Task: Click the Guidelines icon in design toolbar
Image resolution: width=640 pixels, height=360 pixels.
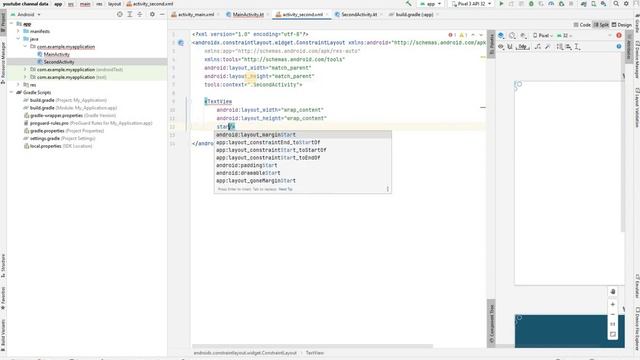Action: coord(578,47)
